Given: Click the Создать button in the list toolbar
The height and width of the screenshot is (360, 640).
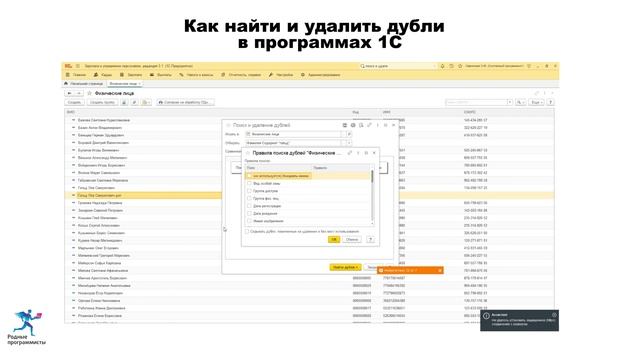Looking at the screenshot, I should pyautogui.click(x=75, y=102).
